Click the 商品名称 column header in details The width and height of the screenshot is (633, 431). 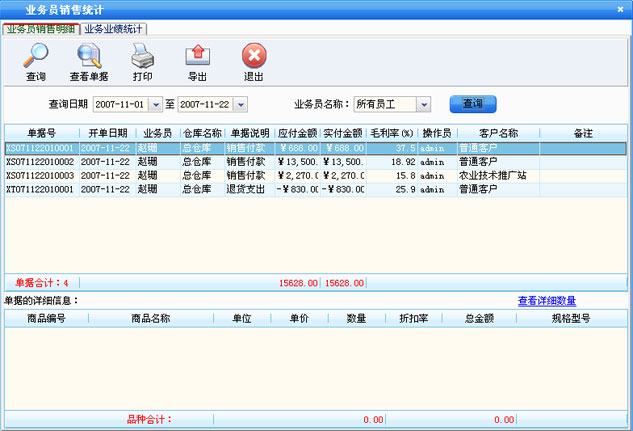(x=150, y=319)
